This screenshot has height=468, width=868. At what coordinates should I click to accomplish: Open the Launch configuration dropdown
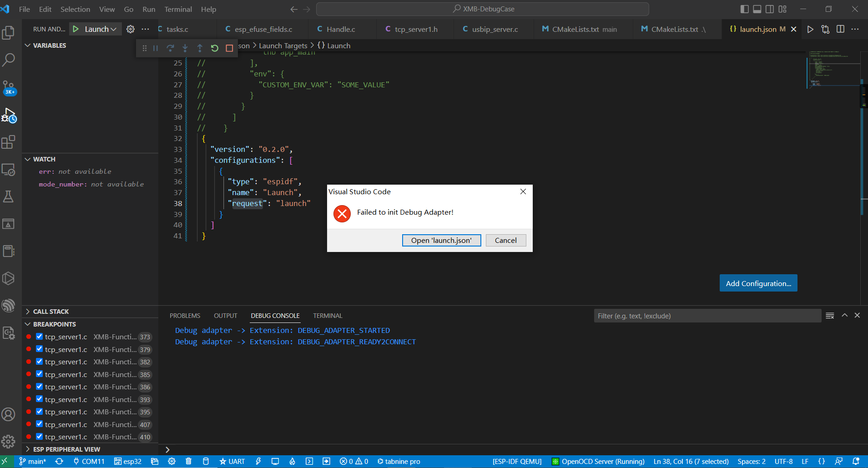coord(101,29)
